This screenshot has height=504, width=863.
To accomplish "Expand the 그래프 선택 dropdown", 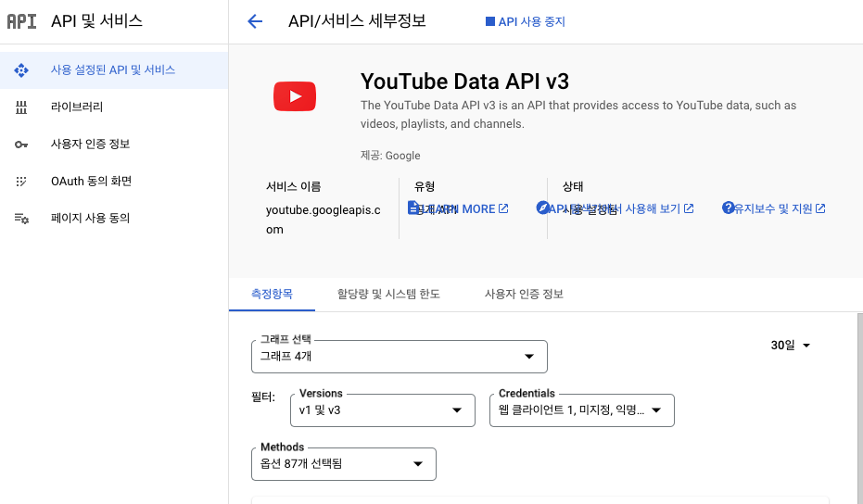I will click(399, 357).
